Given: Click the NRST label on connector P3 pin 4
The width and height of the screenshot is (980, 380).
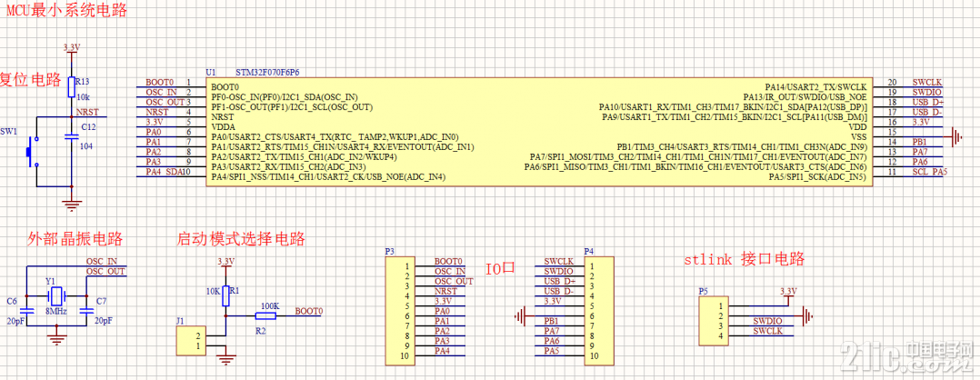Looking at the screenshot, I should tap(446, 291).
